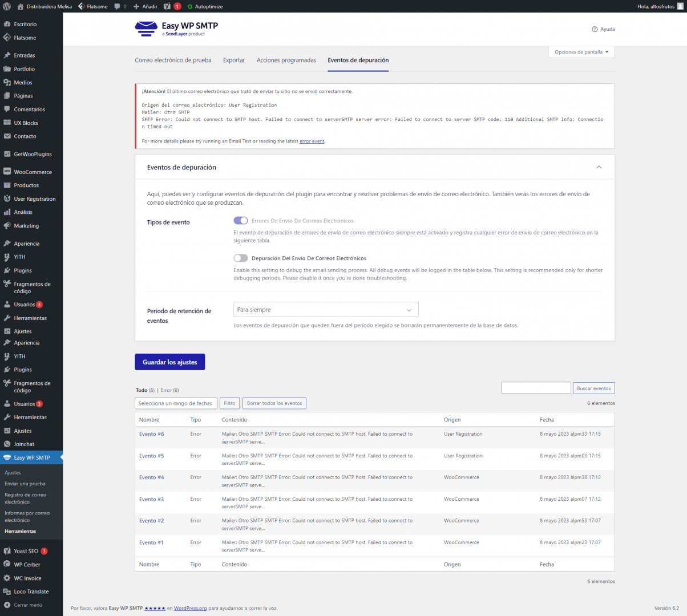Expand Opciones de pantalla panel

coord(581,52)
